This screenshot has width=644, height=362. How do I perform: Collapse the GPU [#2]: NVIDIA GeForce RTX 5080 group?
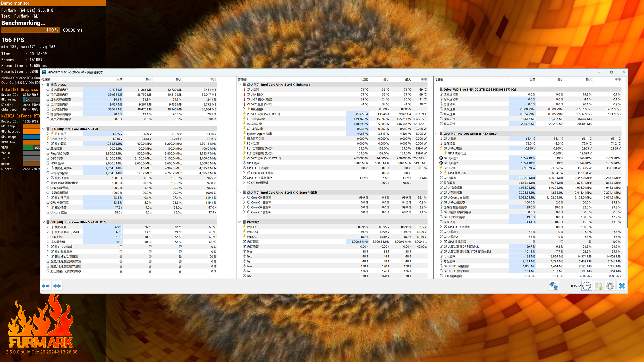(x=436, y=134)
